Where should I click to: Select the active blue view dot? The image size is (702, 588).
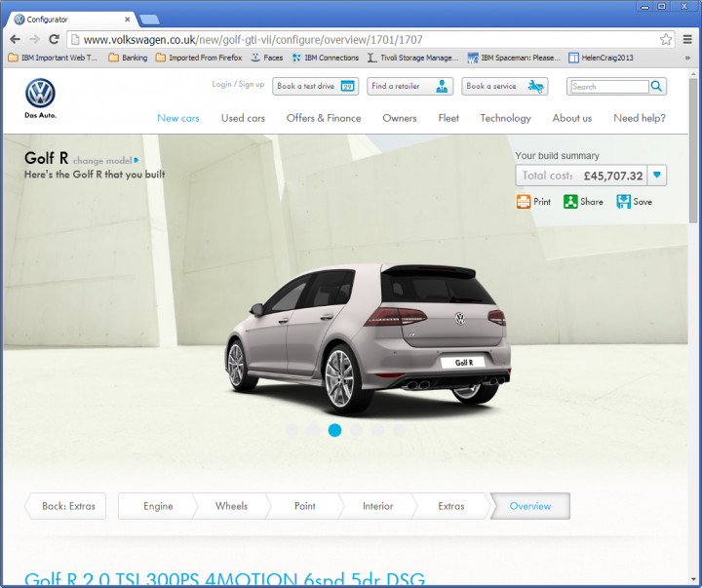click(334, 430)
